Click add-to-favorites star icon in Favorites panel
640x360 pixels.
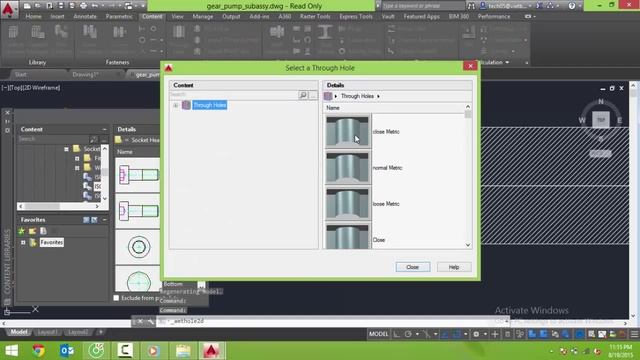click(21, 231)
